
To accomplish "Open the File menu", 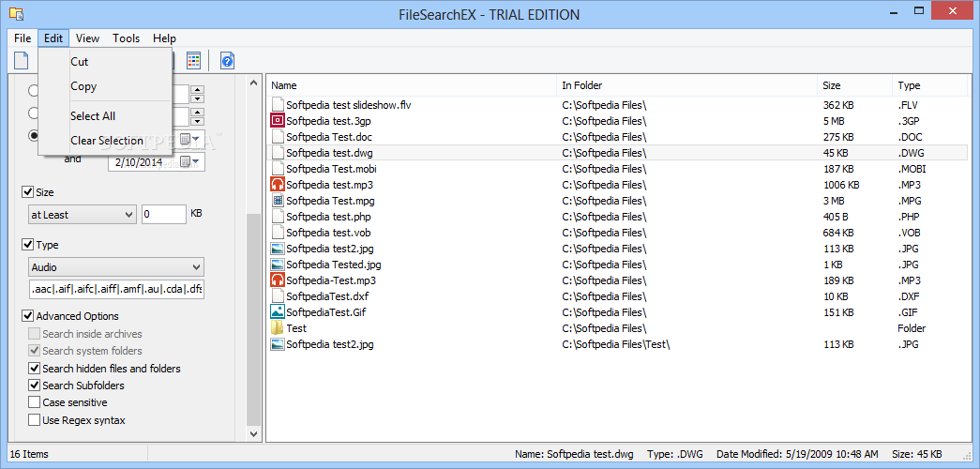I will tap(23, 38).
